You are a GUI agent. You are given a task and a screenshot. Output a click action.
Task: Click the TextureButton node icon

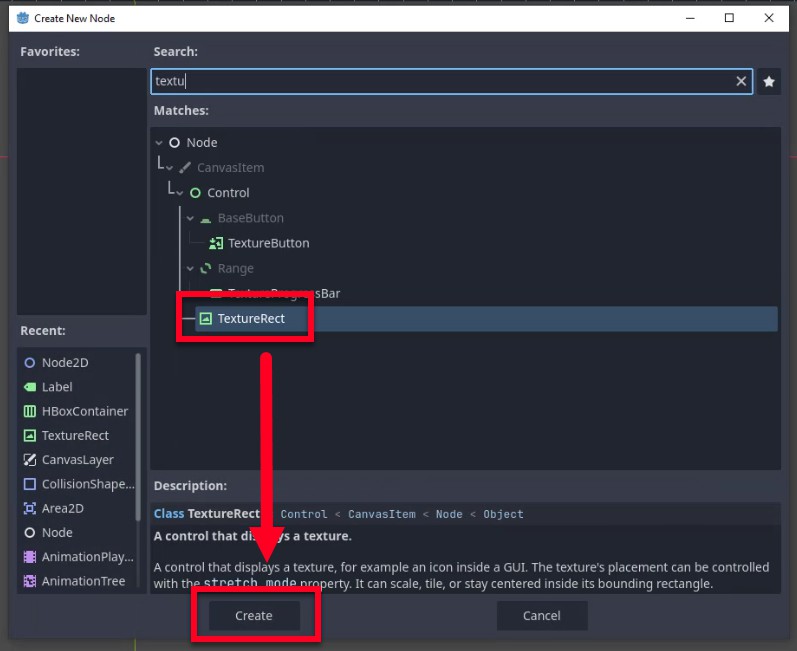coord(216,243)
